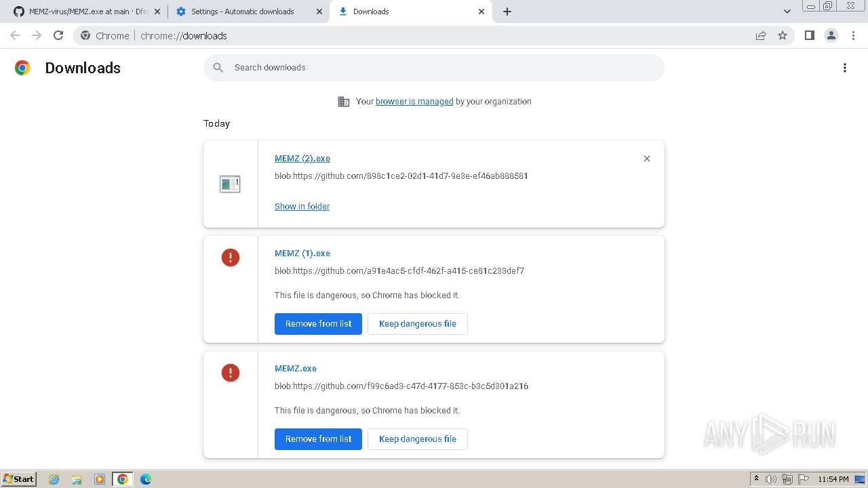Click the magnifier icon in search downloads
This screenshot has height=488, width=868.
[218, 68]
